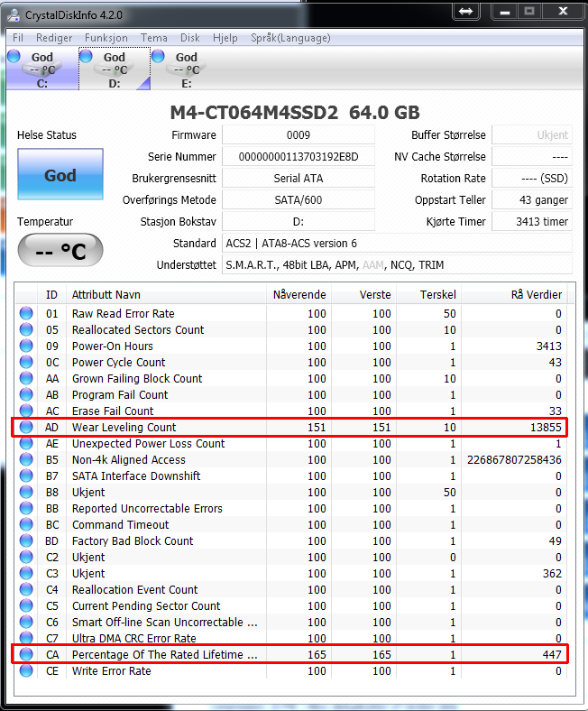Click status icon for Current Pending Sector Count
This screenshot has height=711, width=588.
coord(26,606)
